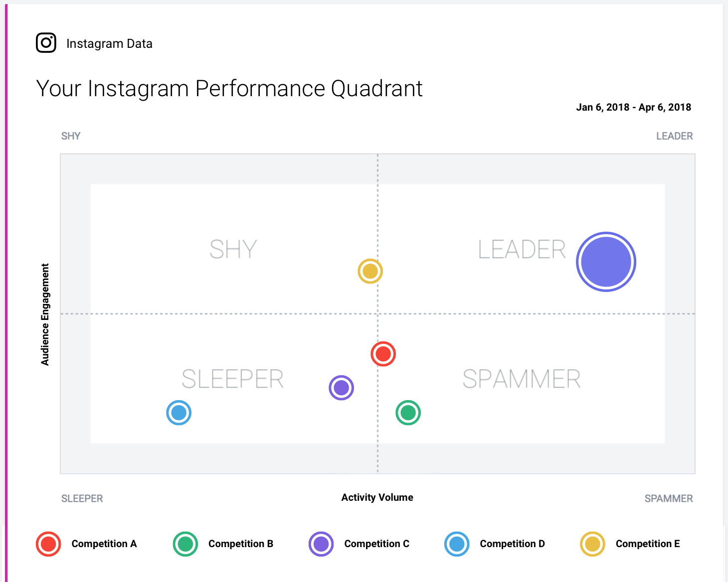Image resolution: width=728 pixels, height=582 pixels.
Task: Click the Instagram logo icon
Action: [x=46, y=43]
